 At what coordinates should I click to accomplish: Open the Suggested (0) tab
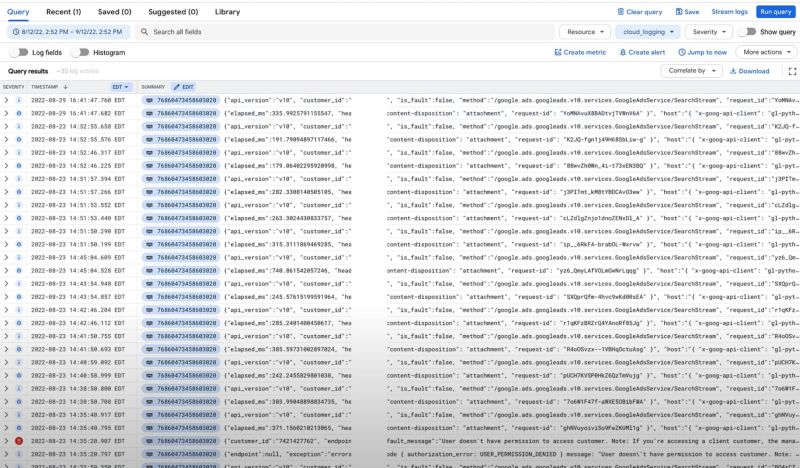(173, 12)
